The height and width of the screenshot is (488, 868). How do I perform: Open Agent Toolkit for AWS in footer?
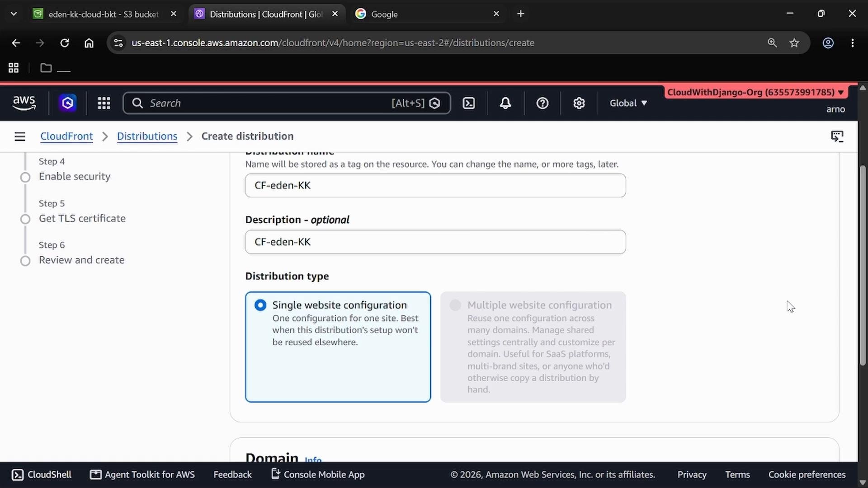[x=142, y=474]
